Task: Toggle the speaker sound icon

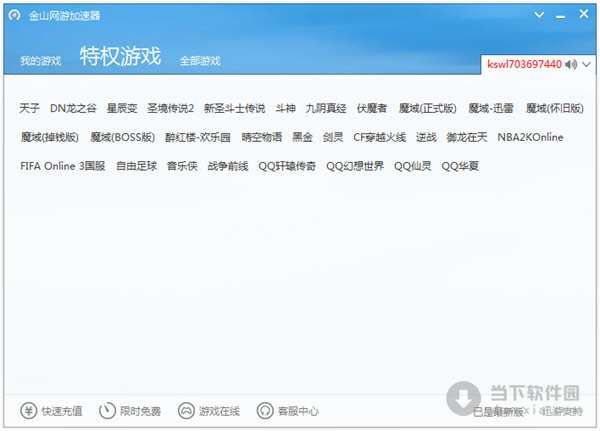Action: pyautogui.click(x=571, y=64)
